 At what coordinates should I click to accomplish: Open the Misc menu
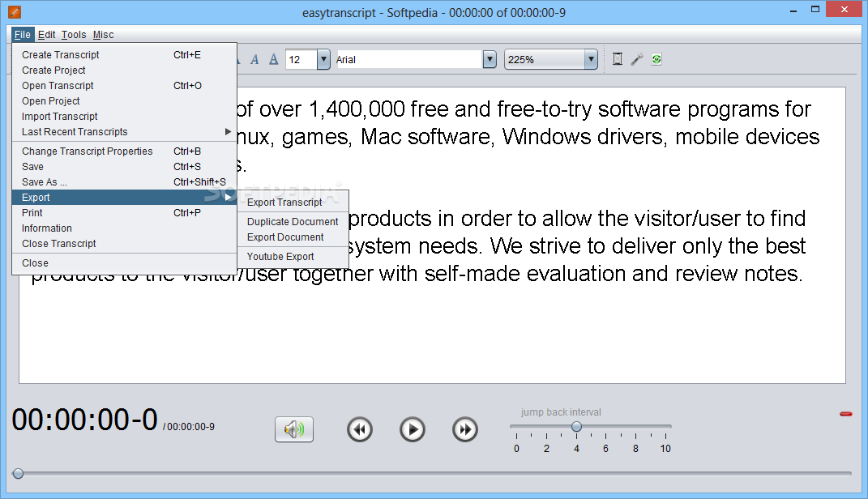tap(104, 34)
